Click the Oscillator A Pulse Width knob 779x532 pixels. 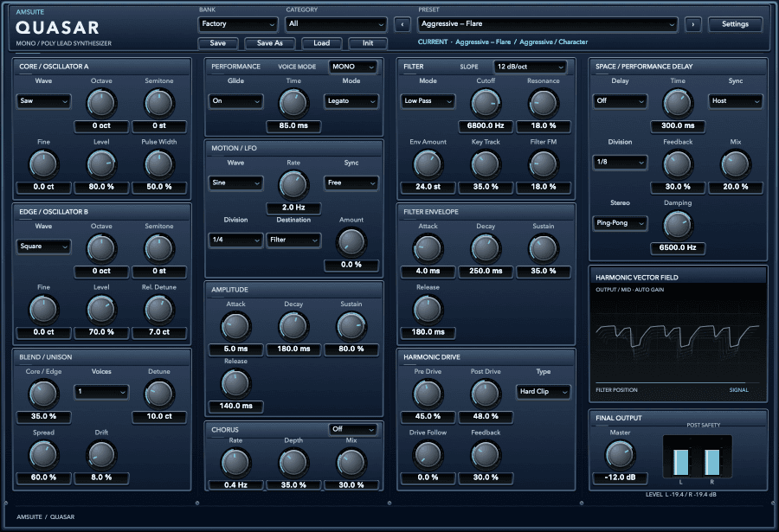tap(159, 164)
